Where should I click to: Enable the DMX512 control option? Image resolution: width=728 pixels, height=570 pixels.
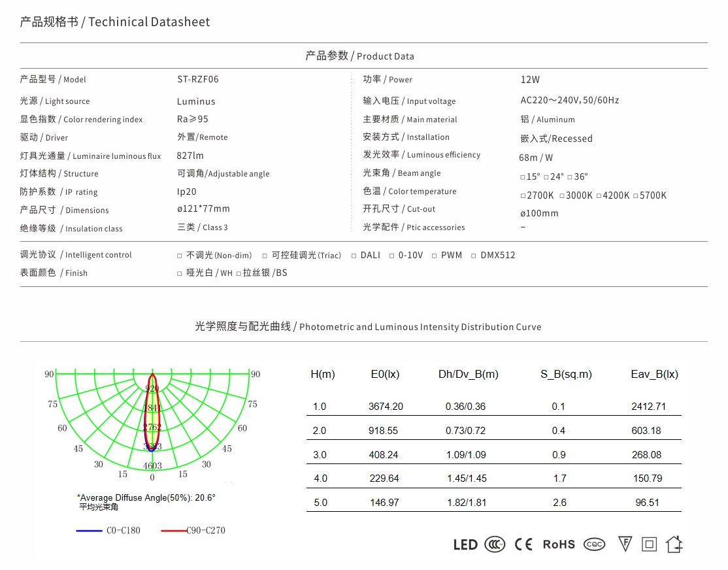click(474, 256)
